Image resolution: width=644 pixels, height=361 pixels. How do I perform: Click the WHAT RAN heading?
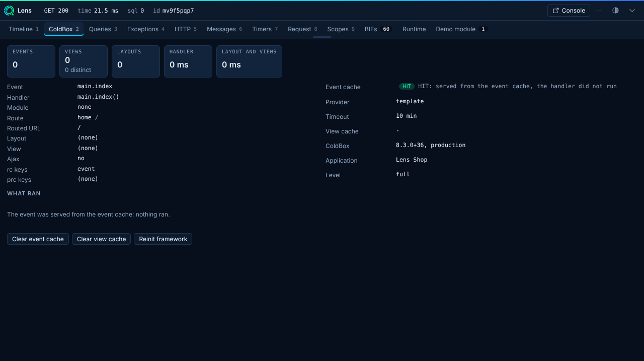coord(24,193)
